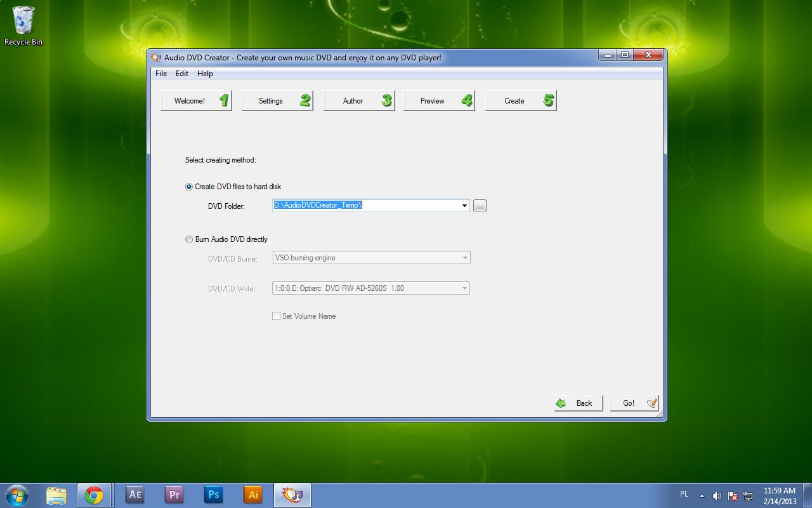812x508 pixels.
Task: Click the "DVD Folder:" label
Action: coord(226,206)
